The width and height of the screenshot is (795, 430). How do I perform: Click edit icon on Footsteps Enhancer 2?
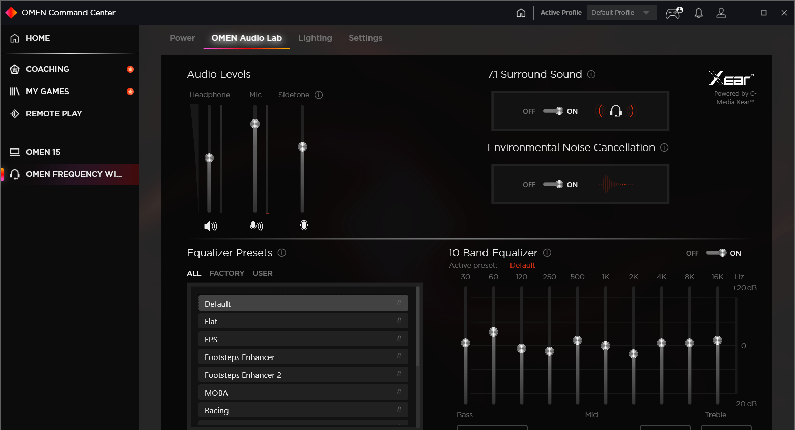point(399,374)
